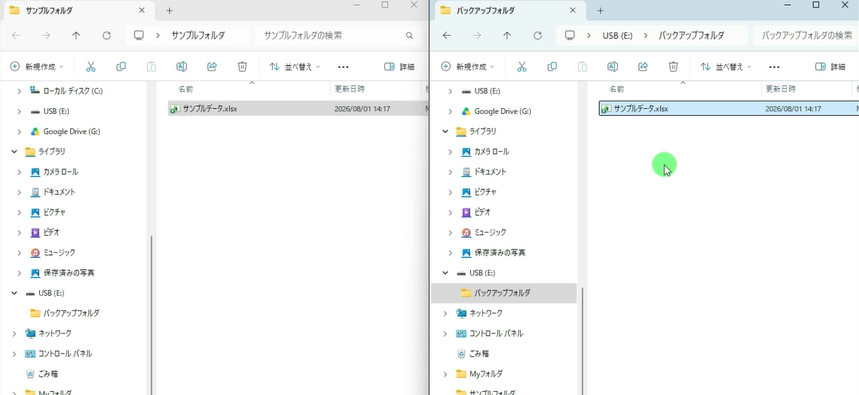Click search magnifier icon in left window
This screenshot has height=395, width=859.
coord(409,36)
